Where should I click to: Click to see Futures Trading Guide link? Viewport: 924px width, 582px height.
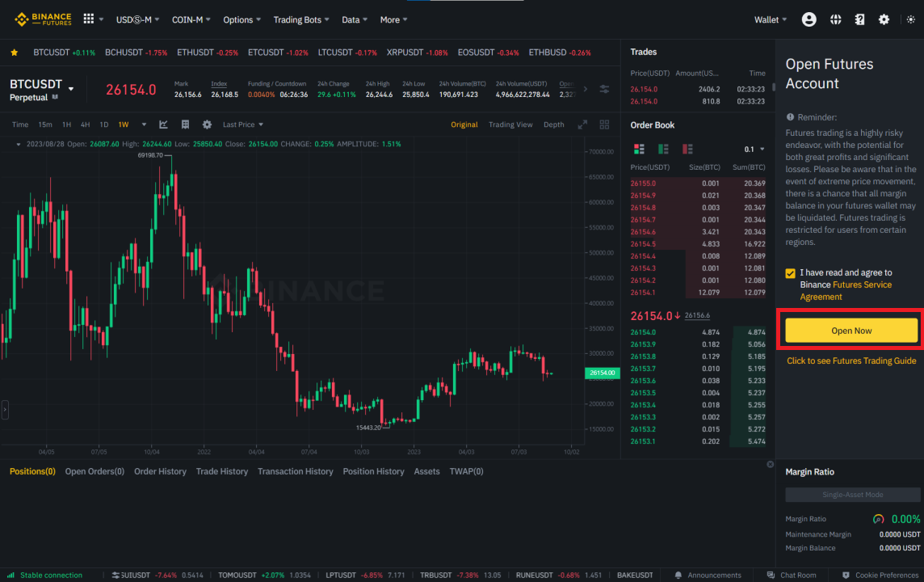pos(851,361)
